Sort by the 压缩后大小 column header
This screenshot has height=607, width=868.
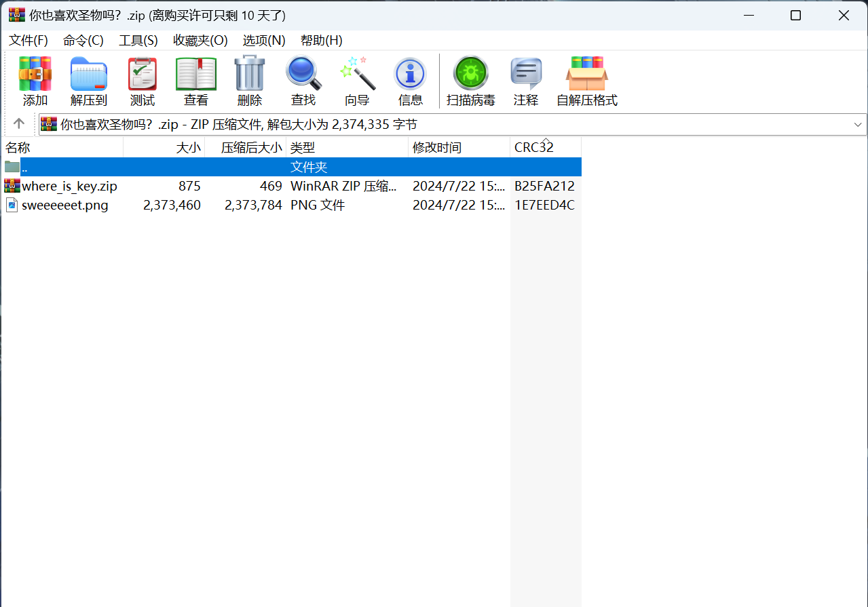246,147
